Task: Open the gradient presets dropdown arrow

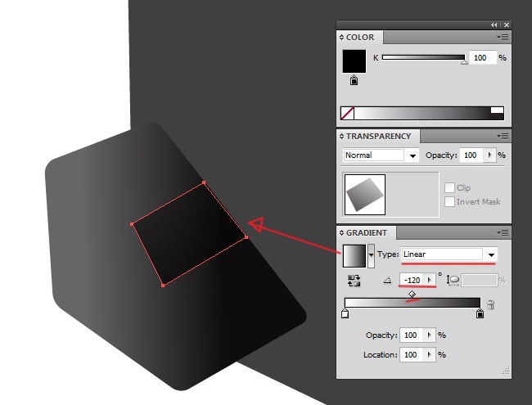Action: coord(372,255)
